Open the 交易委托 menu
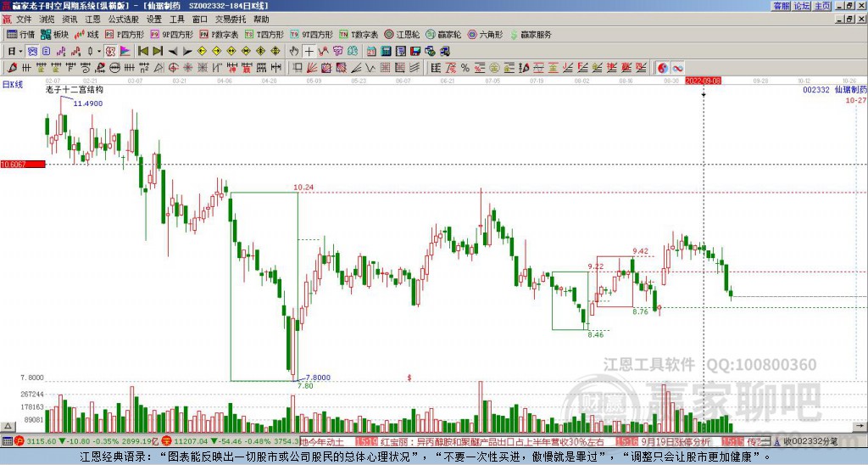868x465 pixels. (231, 20)
